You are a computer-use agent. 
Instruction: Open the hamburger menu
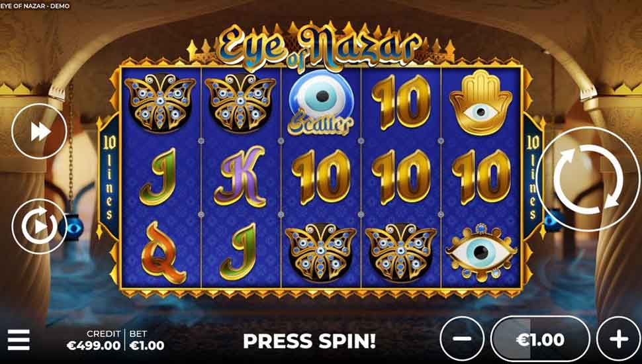coord(19,340)
